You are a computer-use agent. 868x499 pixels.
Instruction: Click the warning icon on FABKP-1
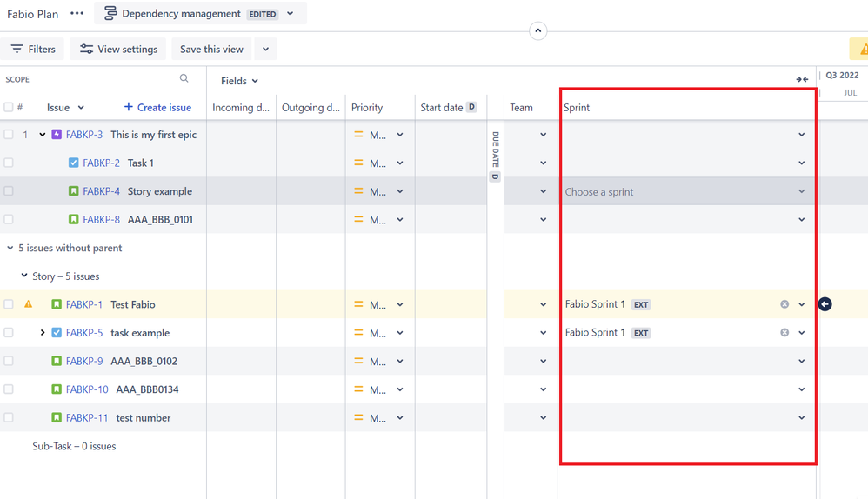click(28, 303)
